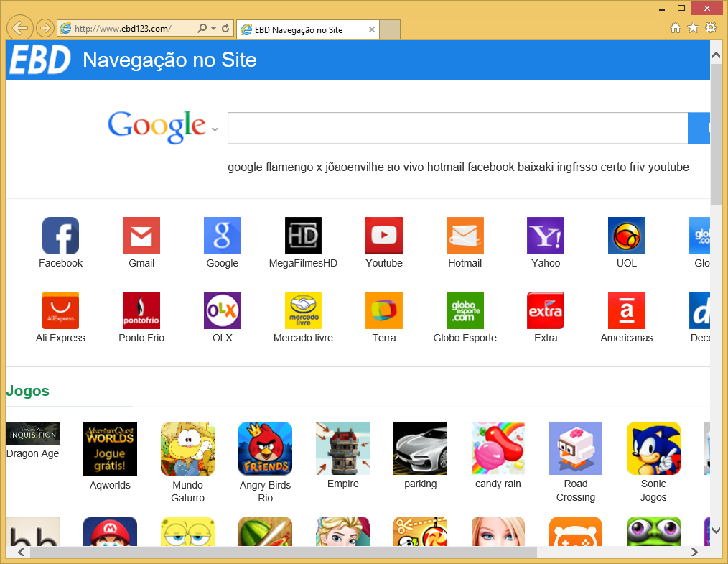728x564 pixels.
Task: Click the Jogos section heading
Action: pyautogui.click(x=28, y=392)
